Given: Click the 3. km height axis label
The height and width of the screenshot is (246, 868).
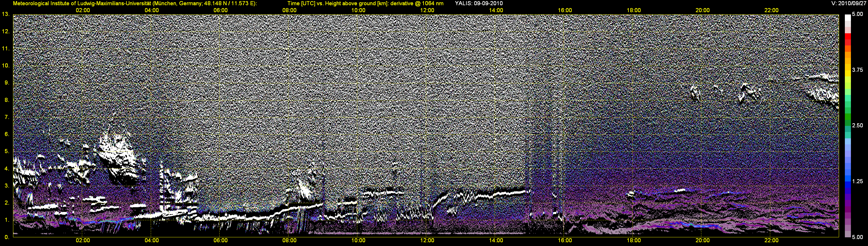Looking at the screenshot, I should coord(7,185).
